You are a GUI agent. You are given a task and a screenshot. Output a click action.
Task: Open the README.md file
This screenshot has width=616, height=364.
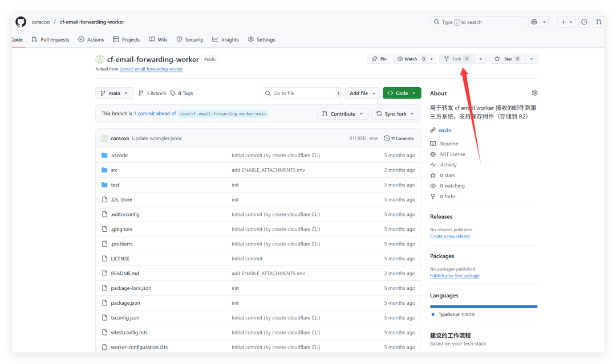(x=125, y=273)
